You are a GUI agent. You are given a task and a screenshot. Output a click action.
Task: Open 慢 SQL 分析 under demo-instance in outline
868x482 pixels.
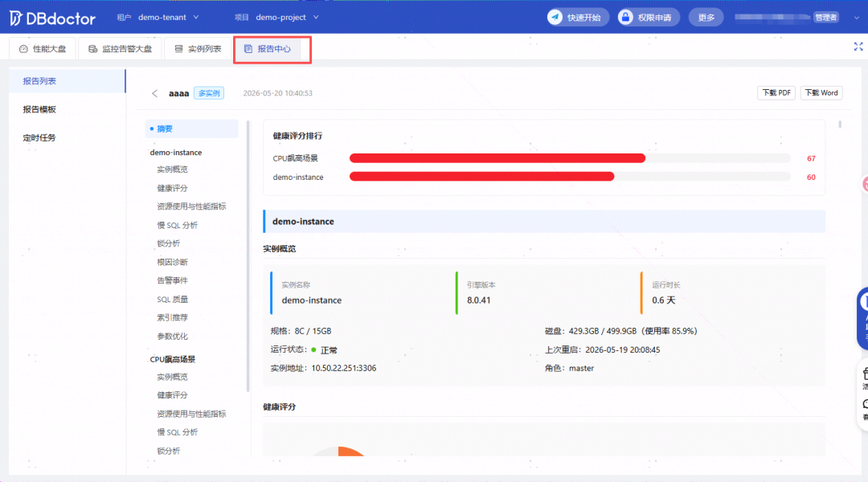coord(177,225)
